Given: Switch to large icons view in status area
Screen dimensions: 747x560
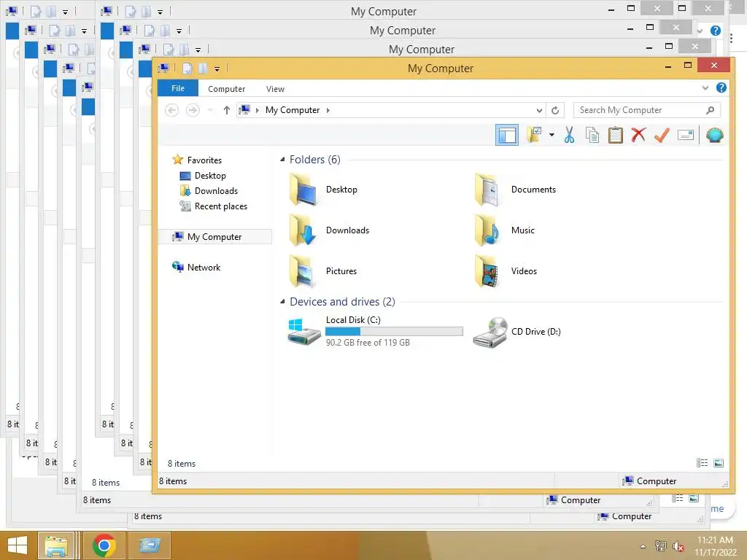Looking at the screenshot, I should (x=719, y=463).
